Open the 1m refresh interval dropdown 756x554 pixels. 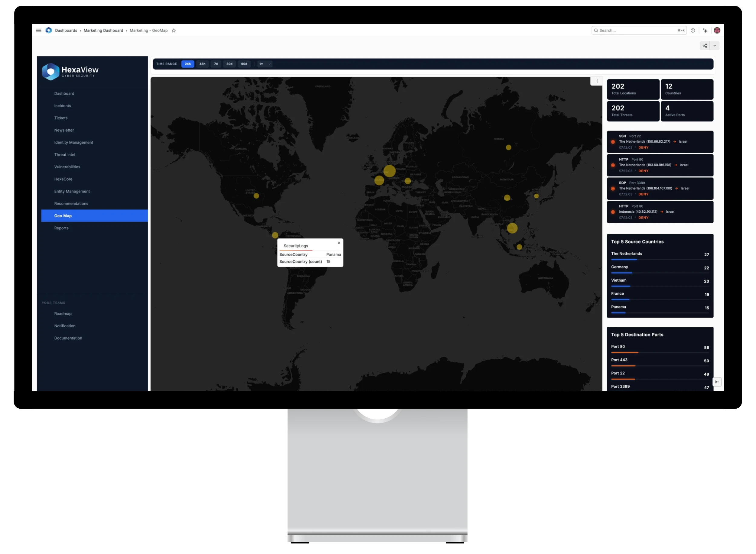coord(265,64)
